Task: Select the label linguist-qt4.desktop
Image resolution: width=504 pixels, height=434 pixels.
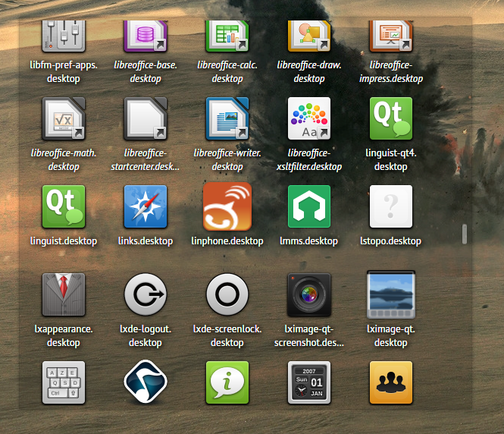Action: tap(391, 159)
